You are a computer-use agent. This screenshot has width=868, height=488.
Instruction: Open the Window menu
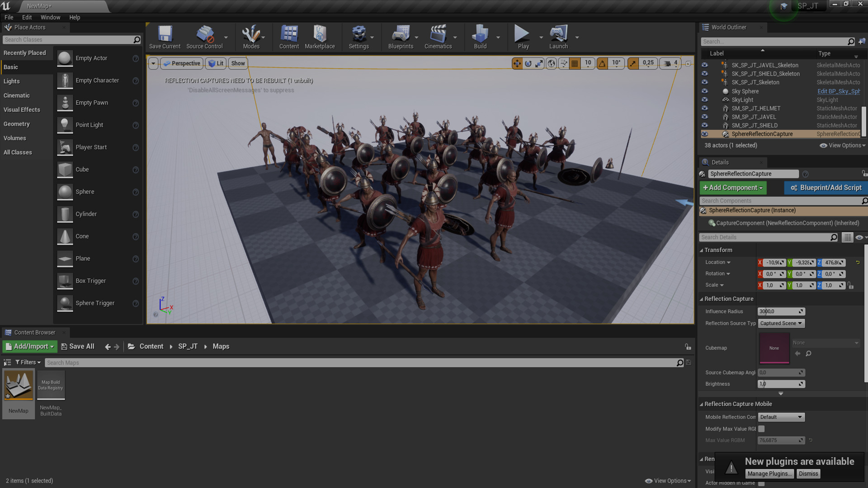[50, 17]
